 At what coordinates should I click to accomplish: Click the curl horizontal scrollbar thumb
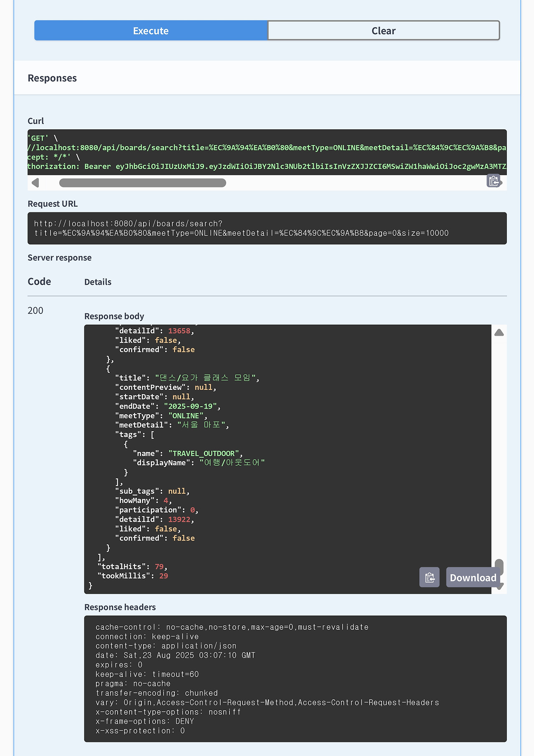(x=142, y=183)
